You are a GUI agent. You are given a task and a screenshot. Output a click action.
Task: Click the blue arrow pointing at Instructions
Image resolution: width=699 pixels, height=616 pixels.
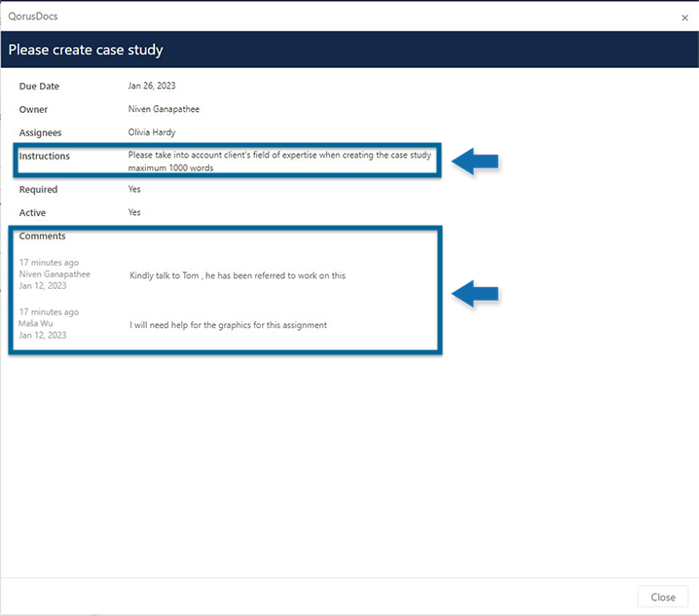tap(476, 162)
